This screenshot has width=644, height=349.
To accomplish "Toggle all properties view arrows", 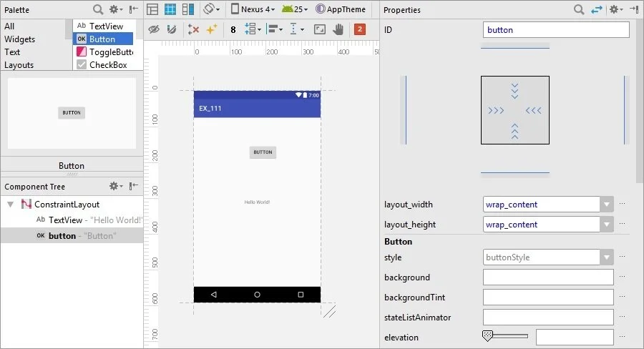I will [x=597, y=9].
